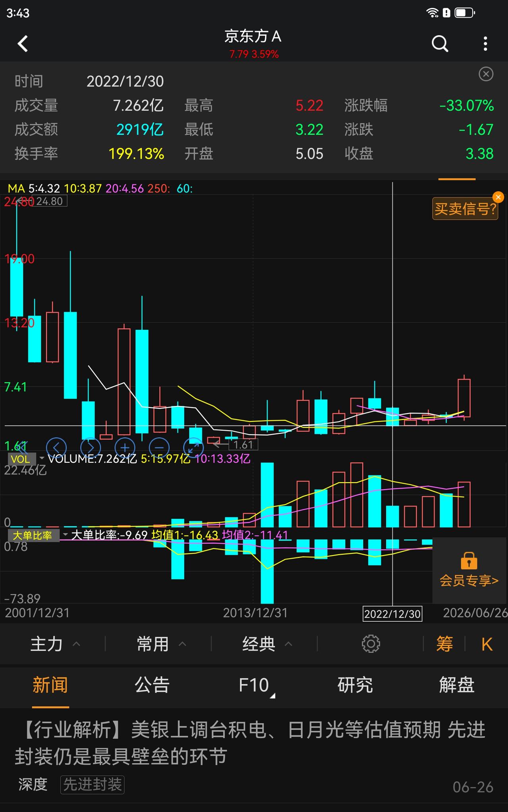This screenshot has height=812, width=508.
Task: Tap the 换手率 199.13% value
Action: click(137, 154)
